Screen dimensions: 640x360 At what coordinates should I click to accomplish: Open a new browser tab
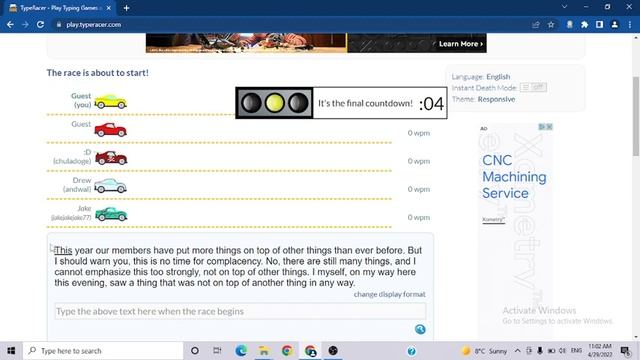tap(127, 8)
